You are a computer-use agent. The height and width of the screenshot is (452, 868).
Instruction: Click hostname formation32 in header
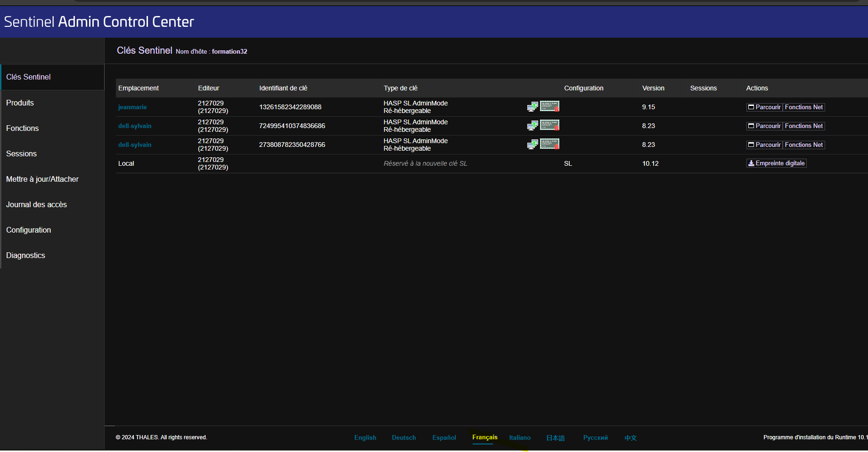tap(229, 51)
